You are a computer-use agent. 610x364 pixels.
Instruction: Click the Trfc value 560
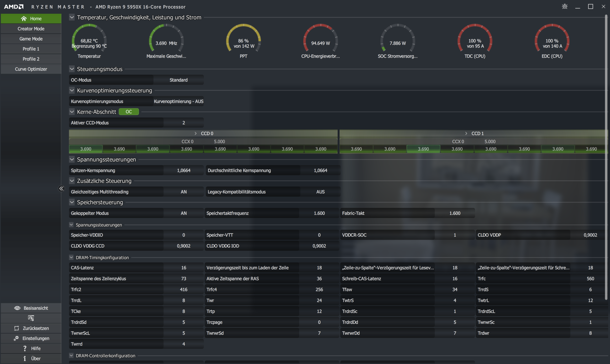[590, 279]
